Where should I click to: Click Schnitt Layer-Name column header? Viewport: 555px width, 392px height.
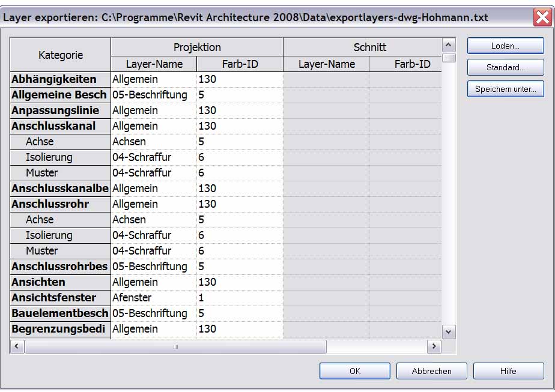pos(326,64)
